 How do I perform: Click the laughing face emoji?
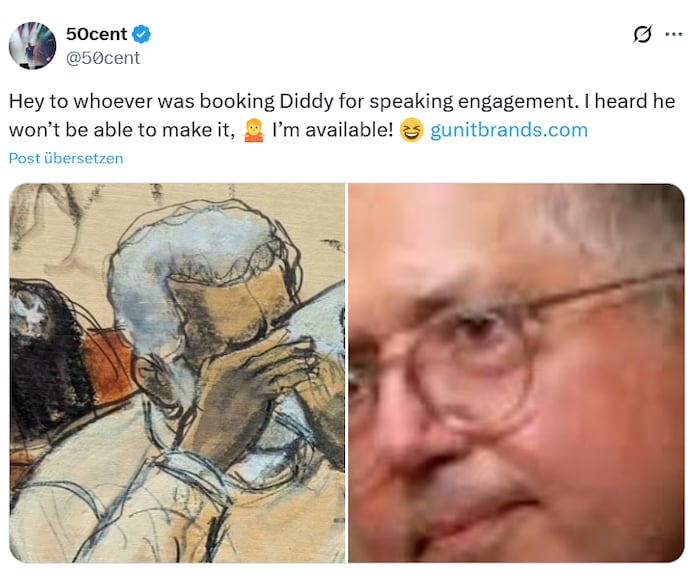click(x=411, y=130)
